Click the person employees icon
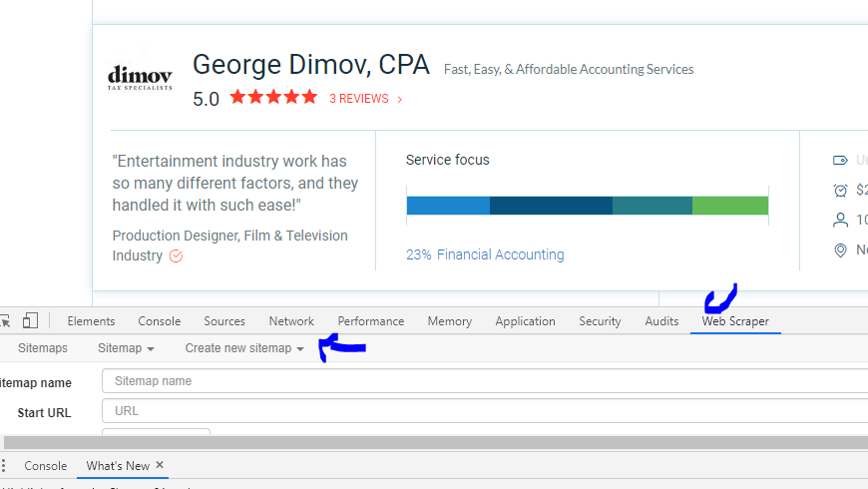 pyautogui.click(x=840, y=221)
